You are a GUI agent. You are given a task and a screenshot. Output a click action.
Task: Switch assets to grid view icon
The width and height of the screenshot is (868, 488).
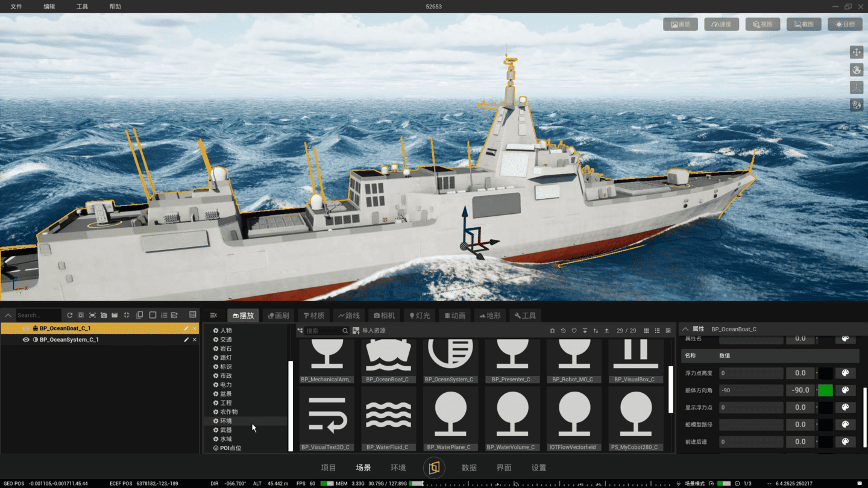646,331
